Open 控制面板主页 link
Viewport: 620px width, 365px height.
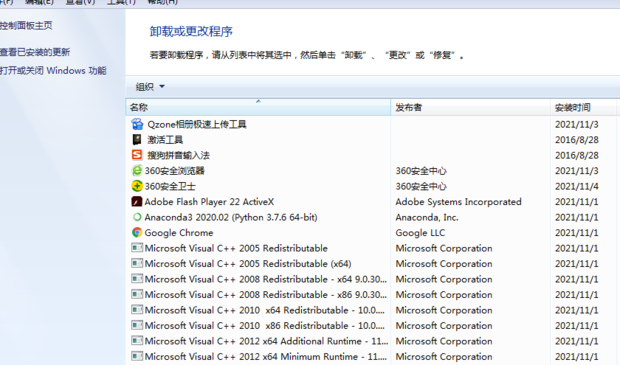point(26,26)
